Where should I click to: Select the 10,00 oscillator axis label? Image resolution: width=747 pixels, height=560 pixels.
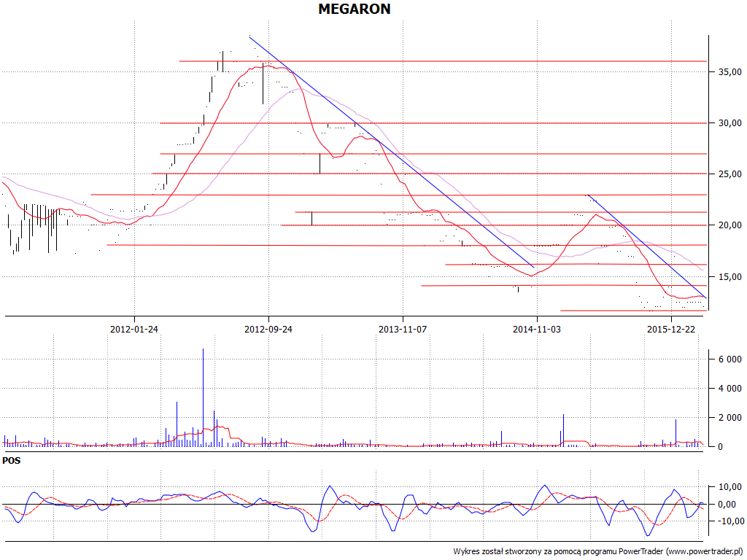(x=730, y=487)
